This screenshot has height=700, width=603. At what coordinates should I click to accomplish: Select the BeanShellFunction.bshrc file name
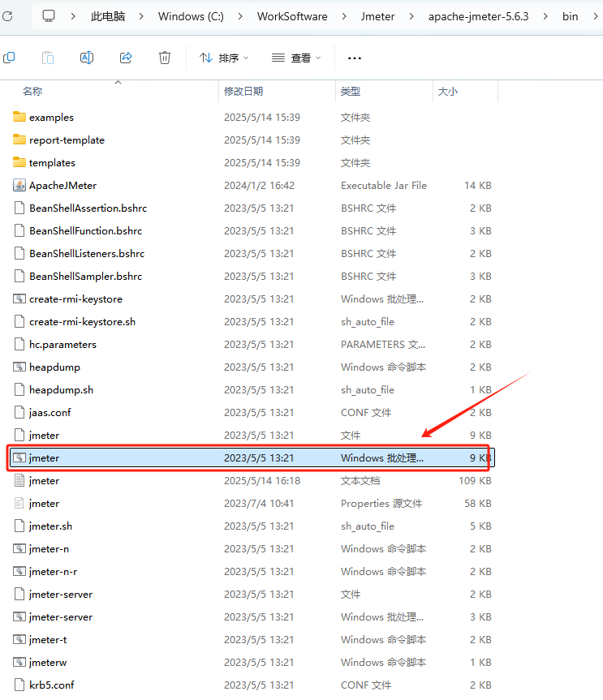click(x=86, y=231)
